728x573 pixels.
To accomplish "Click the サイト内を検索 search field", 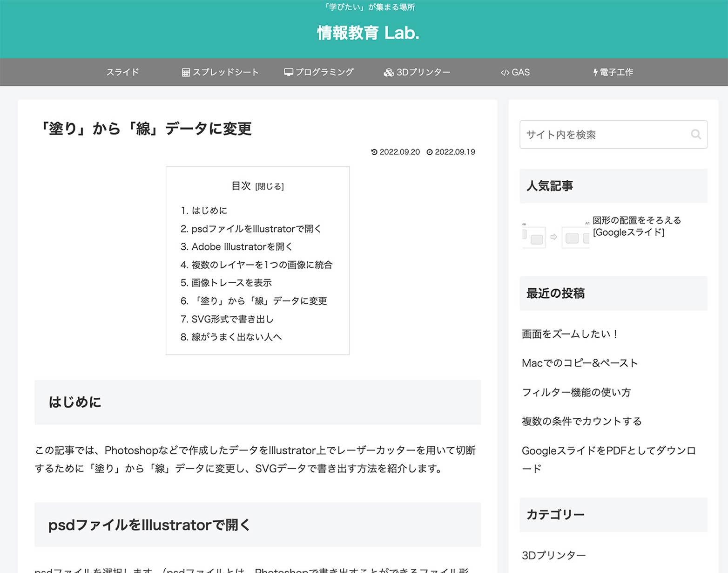I will pyautogui.click(x=605, y=135).
